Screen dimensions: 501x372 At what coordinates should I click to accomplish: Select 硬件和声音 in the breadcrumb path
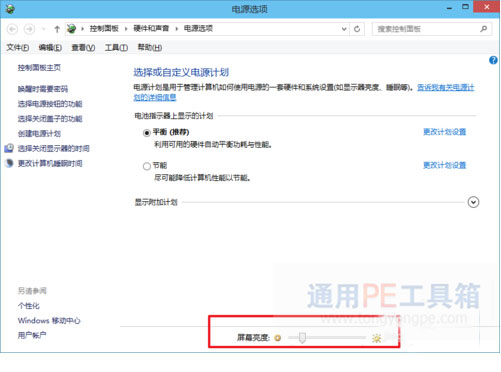tap(151, 29)
